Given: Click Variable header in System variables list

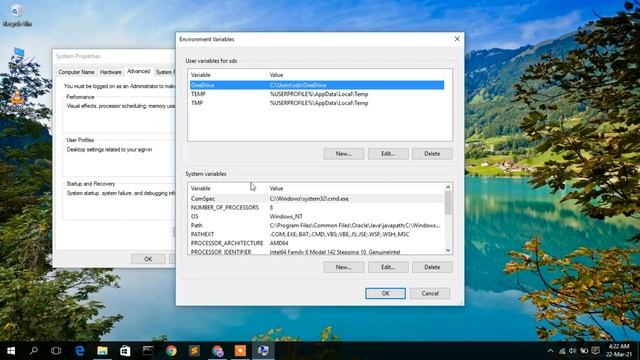Looking at the screenshot, I should coord(200,189).
